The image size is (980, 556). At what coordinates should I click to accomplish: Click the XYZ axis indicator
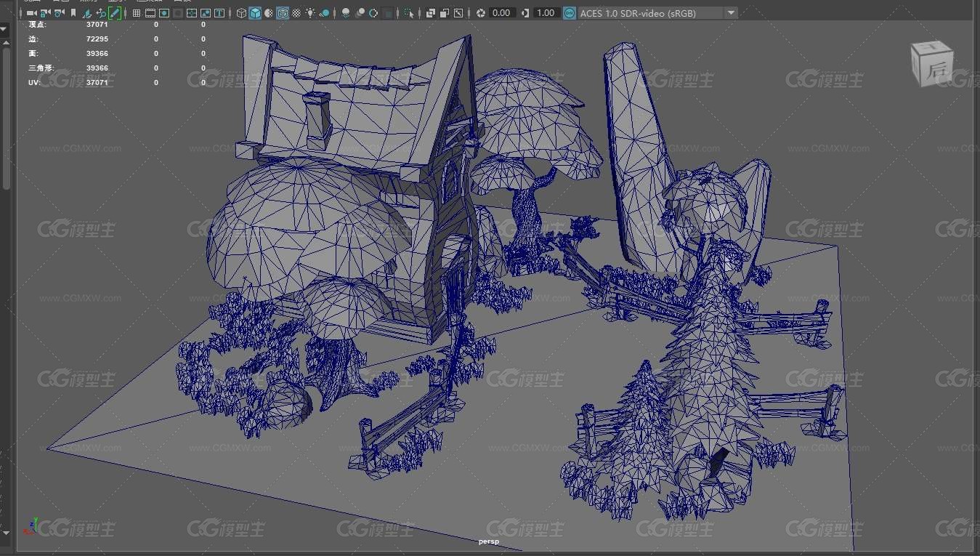click(x=30, y=526)
